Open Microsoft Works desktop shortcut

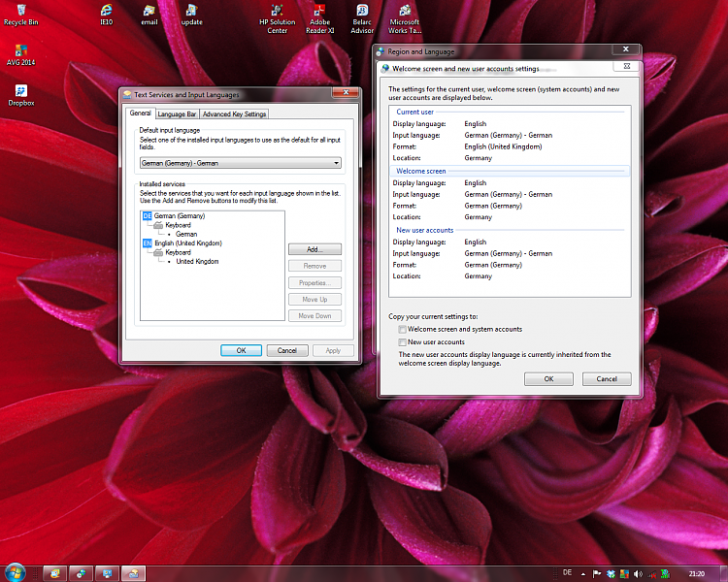405,19
